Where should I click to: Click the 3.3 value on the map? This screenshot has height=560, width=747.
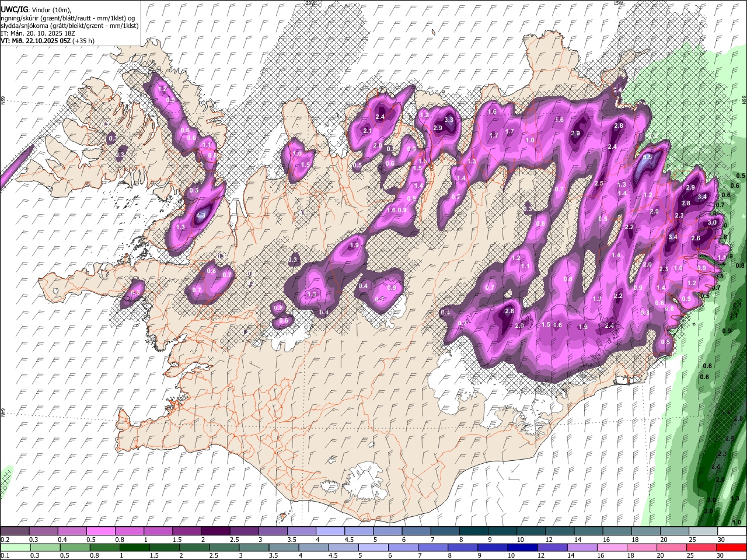click(449, 120)
